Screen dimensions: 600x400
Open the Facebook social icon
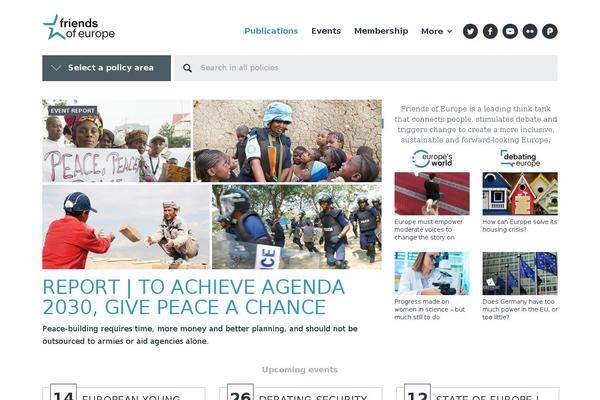(x=490, y=31)
